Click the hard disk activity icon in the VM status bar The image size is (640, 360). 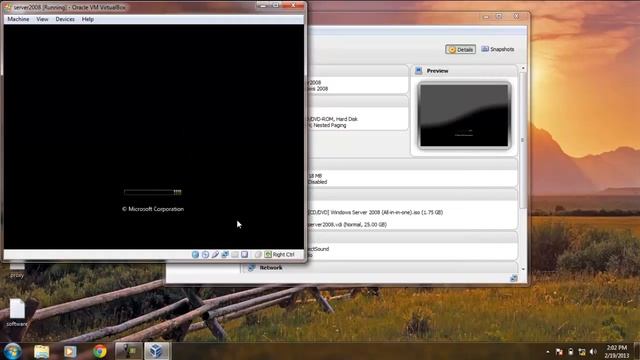(196, 255)
